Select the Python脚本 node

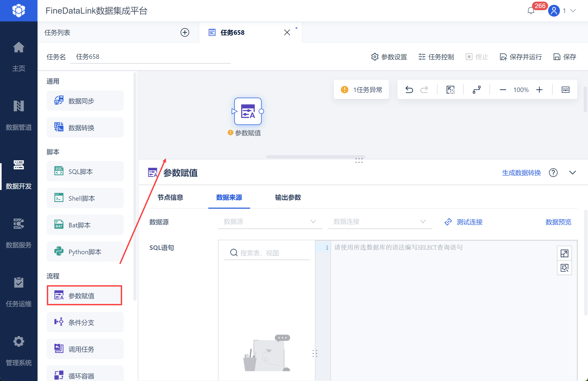tap(85, 252)
